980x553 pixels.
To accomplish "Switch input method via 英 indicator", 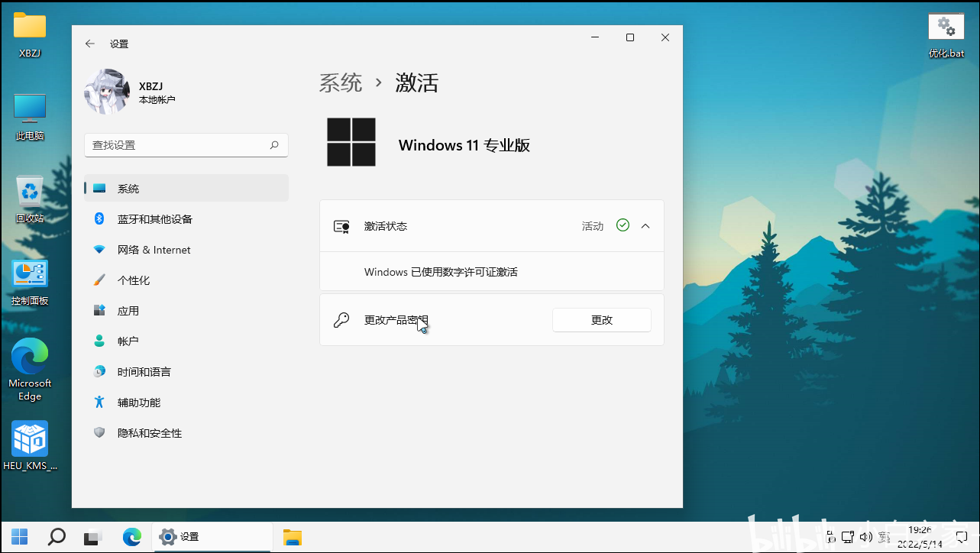I will pyautogui.click(x=883, y=537).
